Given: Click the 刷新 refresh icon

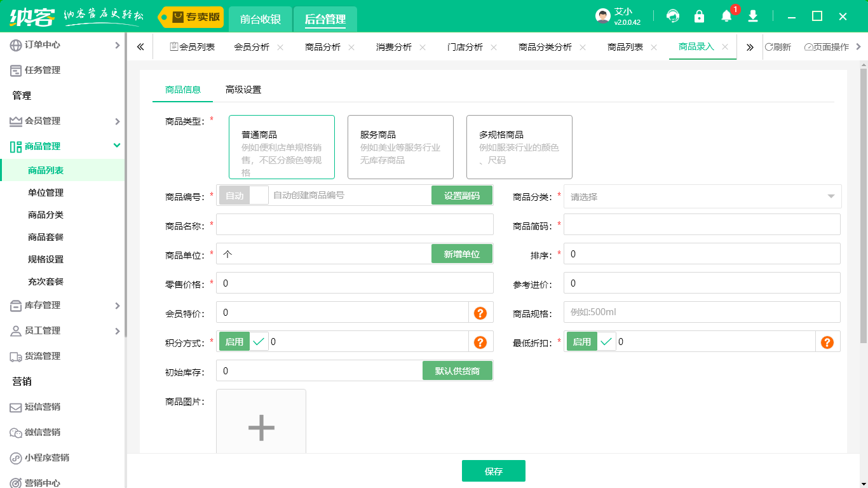Looking at the screenshot, I should point(778,47).
